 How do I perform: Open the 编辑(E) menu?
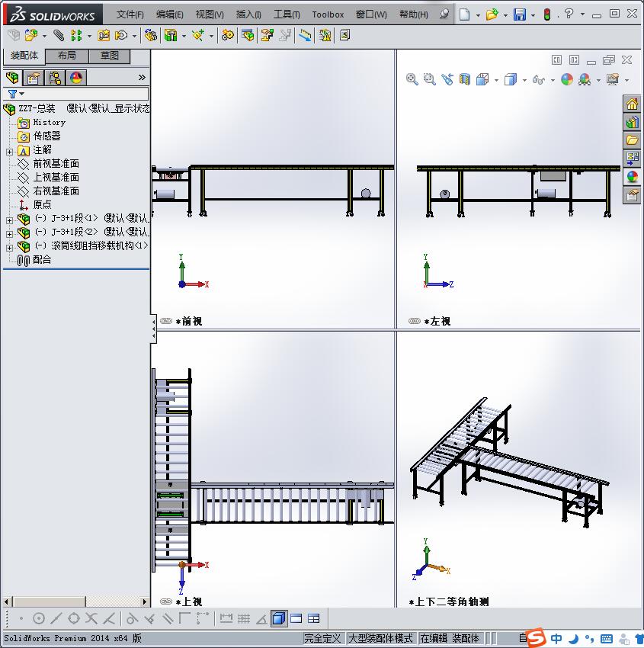pos(170,14)
